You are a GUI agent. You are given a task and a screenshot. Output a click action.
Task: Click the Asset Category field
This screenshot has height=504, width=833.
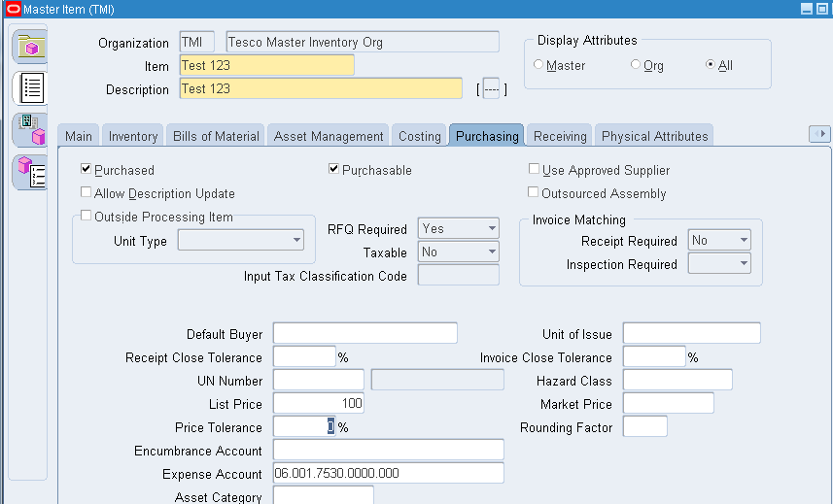[324, 495]
